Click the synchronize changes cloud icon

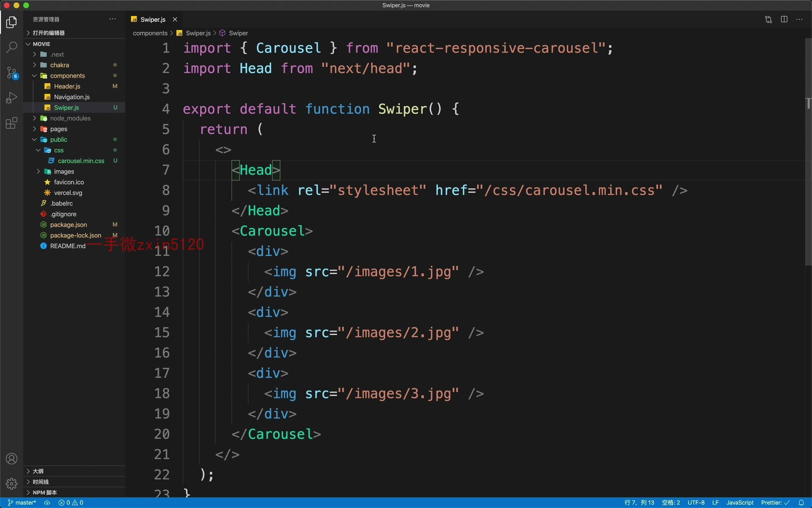(x=47, y=502)
